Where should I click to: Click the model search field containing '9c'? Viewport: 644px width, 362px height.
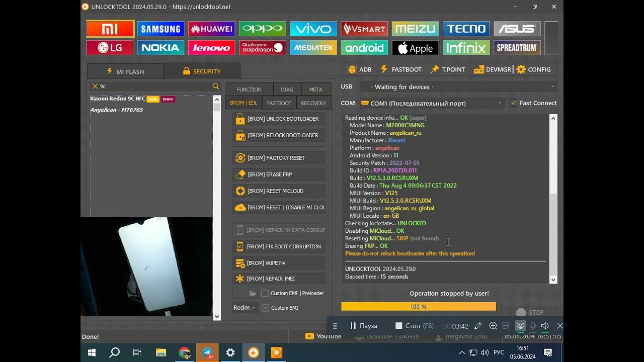[154, 86]
